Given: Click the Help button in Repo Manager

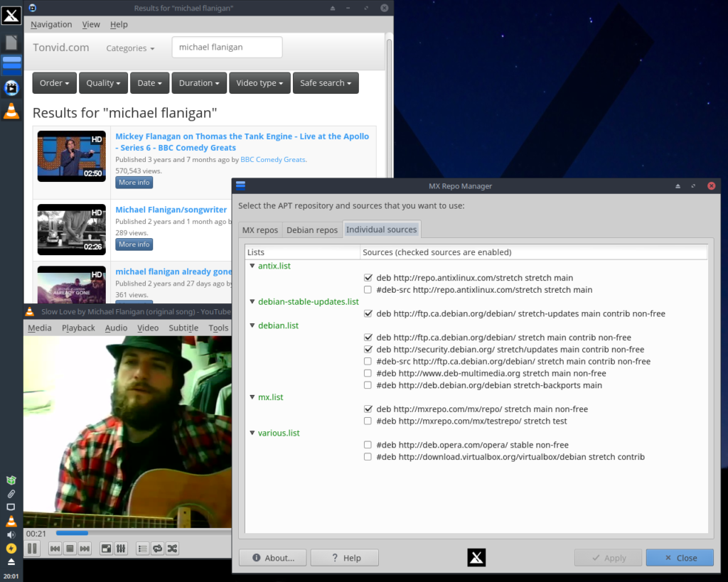Looking at the screenshot, I should [x=345, y=558].
